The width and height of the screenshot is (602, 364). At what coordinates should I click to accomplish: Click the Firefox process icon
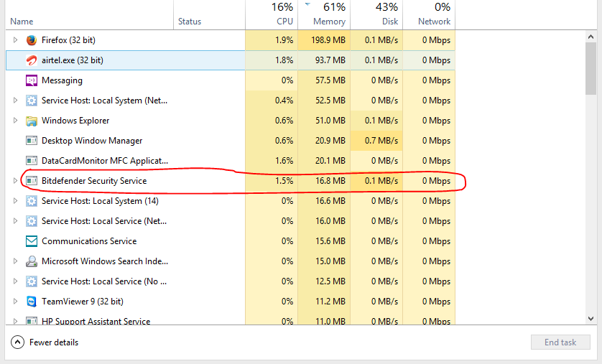32,40
